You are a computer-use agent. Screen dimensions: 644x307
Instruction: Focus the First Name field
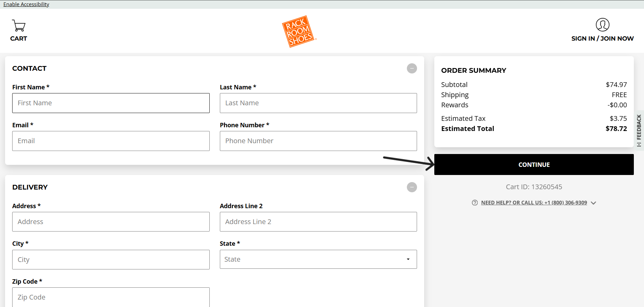point(111,103)
